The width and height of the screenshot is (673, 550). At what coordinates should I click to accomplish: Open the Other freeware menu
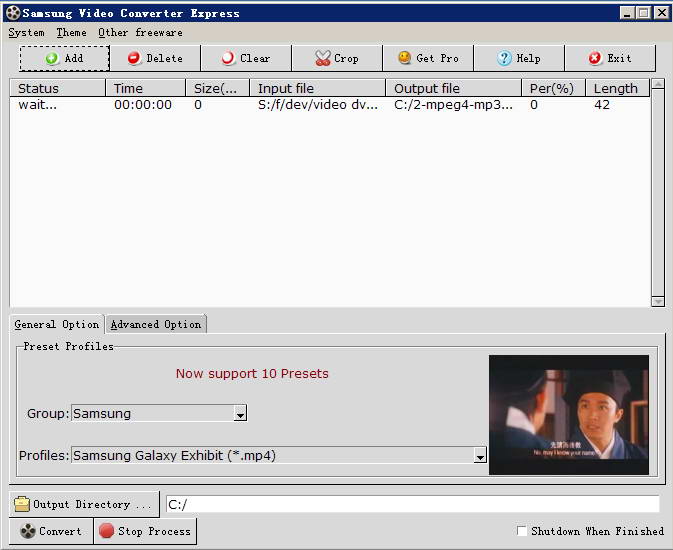pyautogui.click(x=140, y=33)
